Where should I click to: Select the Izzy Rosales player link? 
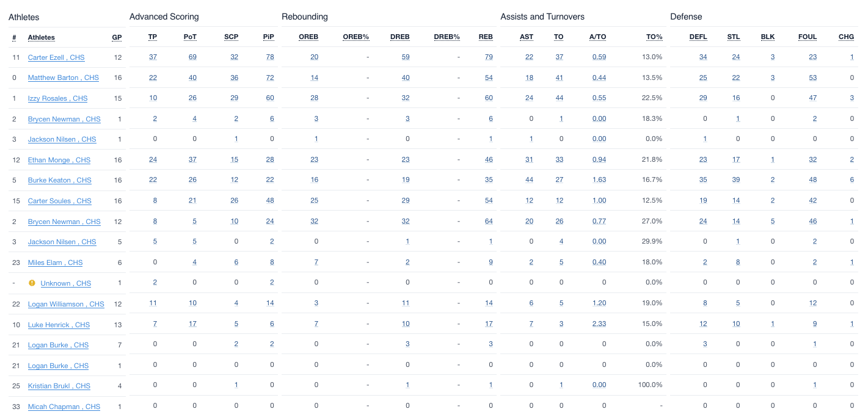[57, 98]
